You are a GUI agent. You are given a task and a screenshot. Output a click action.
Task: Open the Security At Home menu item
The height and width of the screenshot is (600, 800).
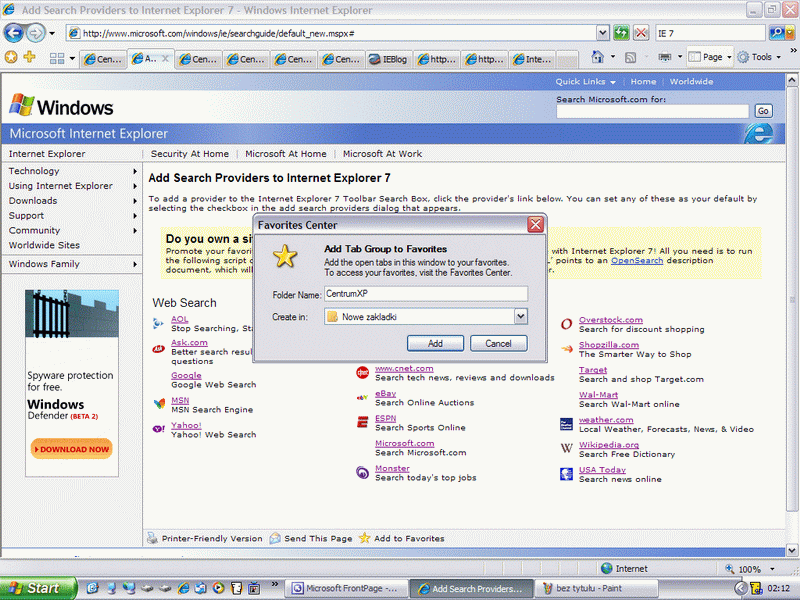pos(189,154)
